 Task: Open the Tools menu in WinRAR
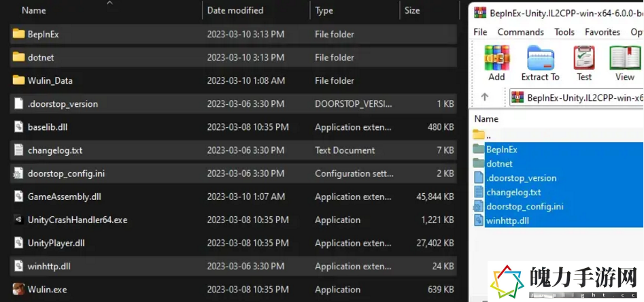[564, 32]
